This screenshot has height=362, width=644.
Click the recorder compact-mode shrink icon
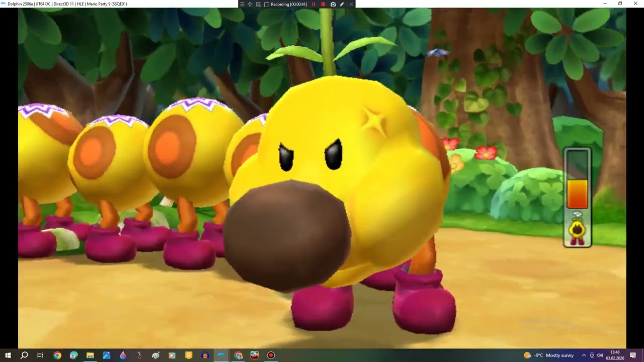(x=250, y=4)
